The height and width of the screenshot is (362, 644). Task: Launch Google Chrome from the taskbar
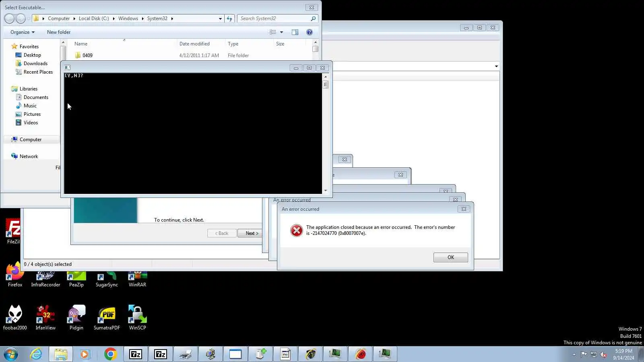110,354
